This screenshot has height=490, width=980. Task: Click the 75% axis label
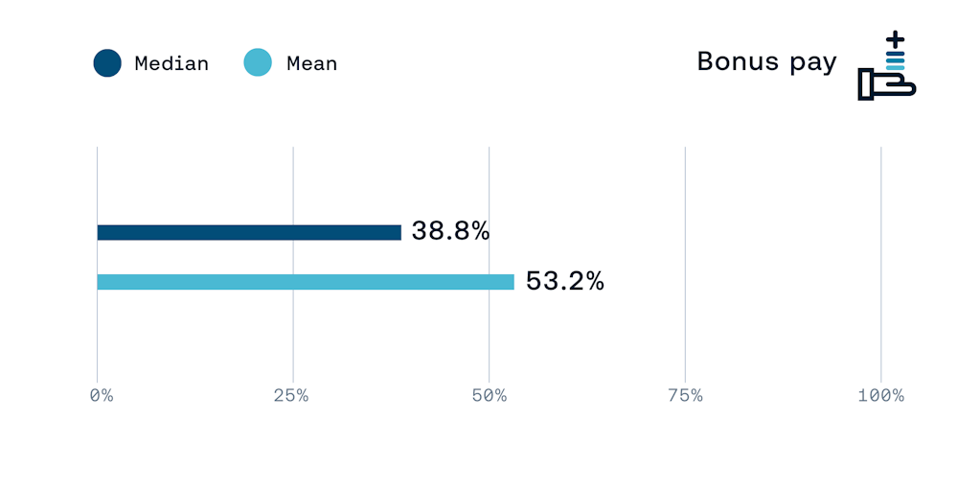684,395
